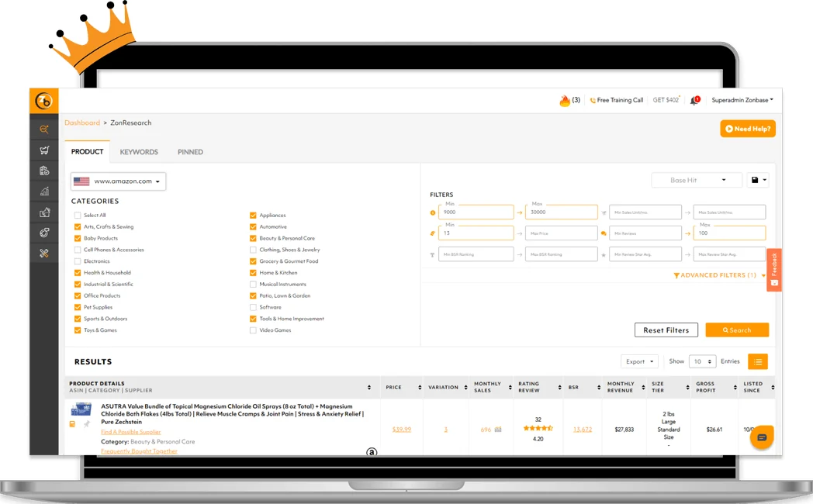The width and height of the screenshot is (813, 504).
Task: Click the Max reviews field containing 100
Action: (x=729, y=233)
